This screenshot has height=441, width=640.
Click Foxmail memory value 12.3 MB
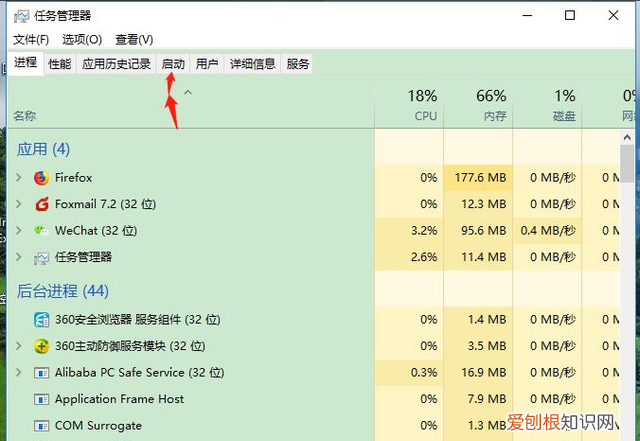click(484, 204)
